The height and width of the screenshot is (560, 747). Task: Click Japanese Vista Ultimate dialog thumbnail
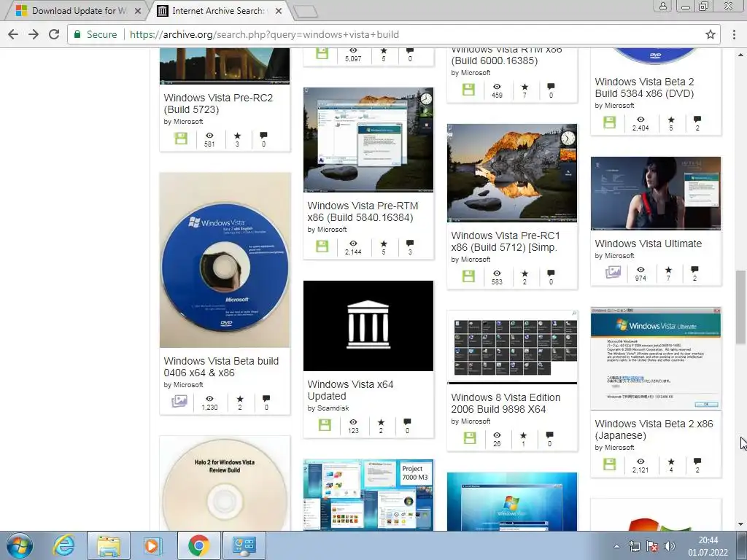[x=656, y=359]
